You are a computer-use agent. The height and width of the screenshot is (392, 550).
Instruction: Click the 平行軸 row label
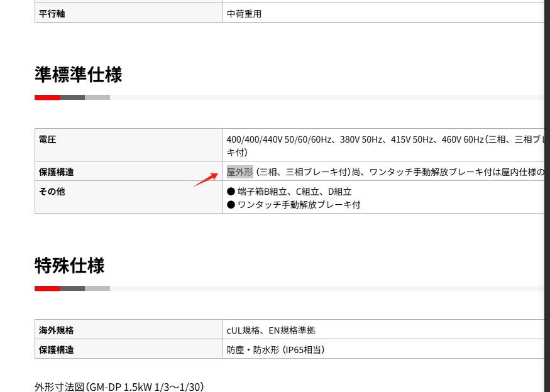tap(52, 14)
